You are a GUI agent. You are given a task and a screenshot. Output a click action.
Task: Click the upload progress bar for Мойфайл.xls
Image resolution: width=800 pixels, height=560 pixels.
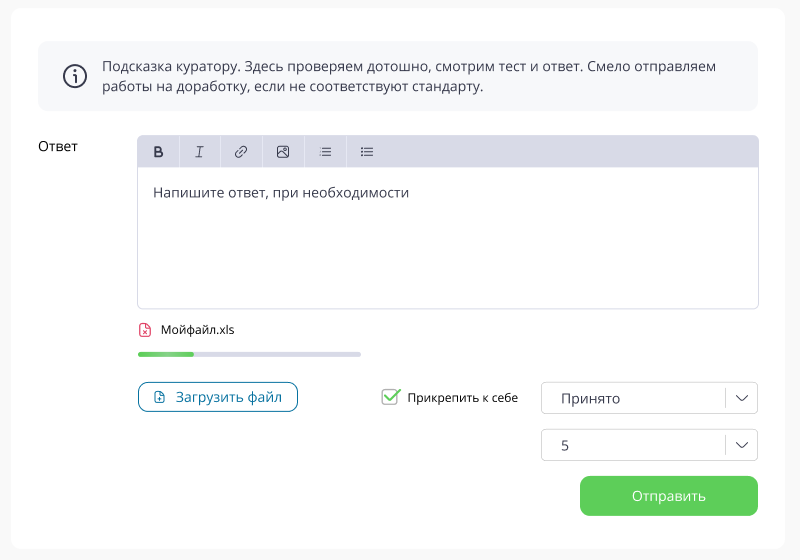click(x=249, y=354)
